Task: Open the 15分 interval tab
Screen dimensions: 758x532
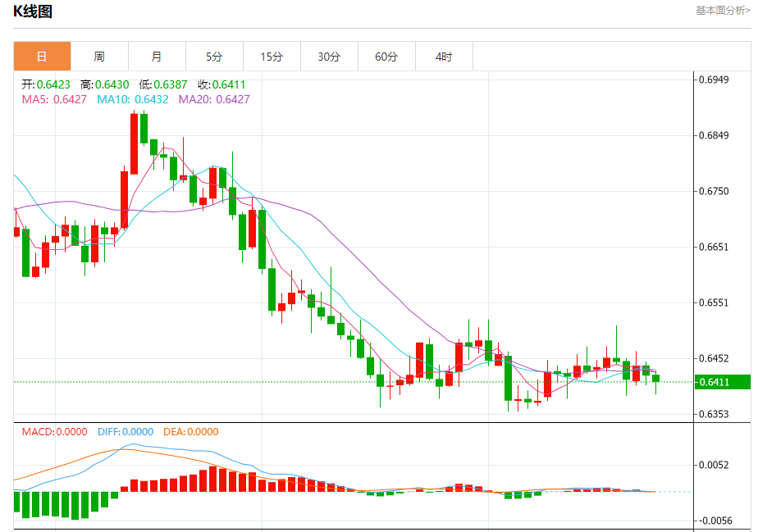Action: point(272,57)
